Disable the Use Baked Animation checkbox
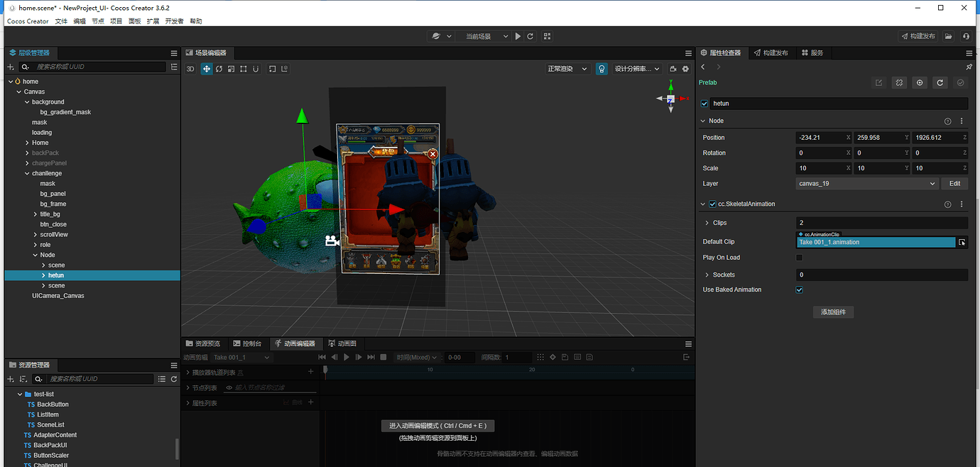 click(799, 289)
